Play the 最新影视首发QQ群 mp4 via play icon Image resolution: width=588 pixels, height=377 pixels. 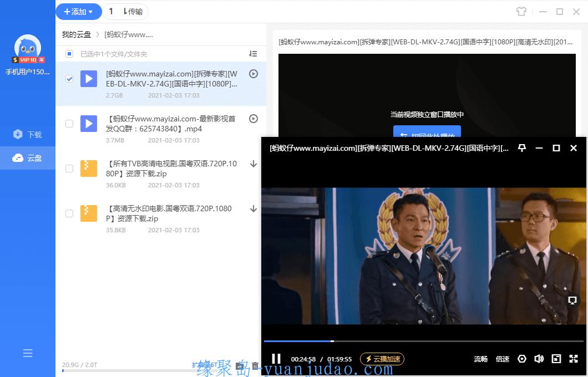254,119
